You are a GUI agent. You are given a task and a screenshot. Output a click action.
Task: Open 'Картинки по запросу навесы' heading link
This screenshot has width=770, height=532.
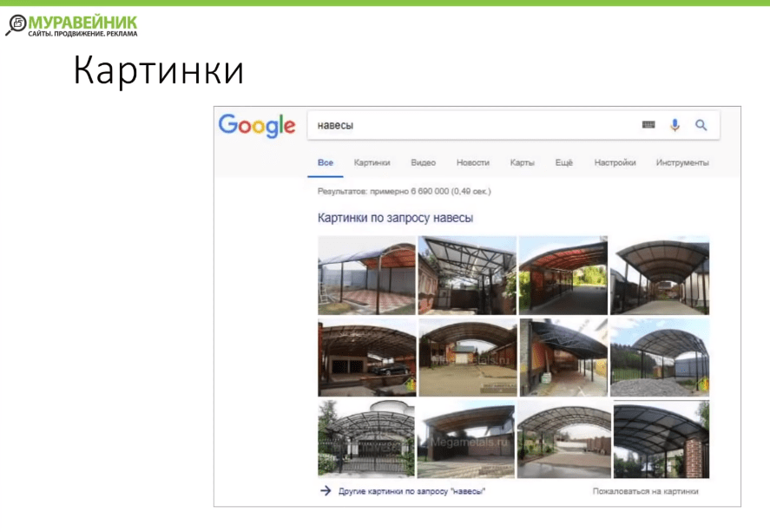click(x=395, y=218)
